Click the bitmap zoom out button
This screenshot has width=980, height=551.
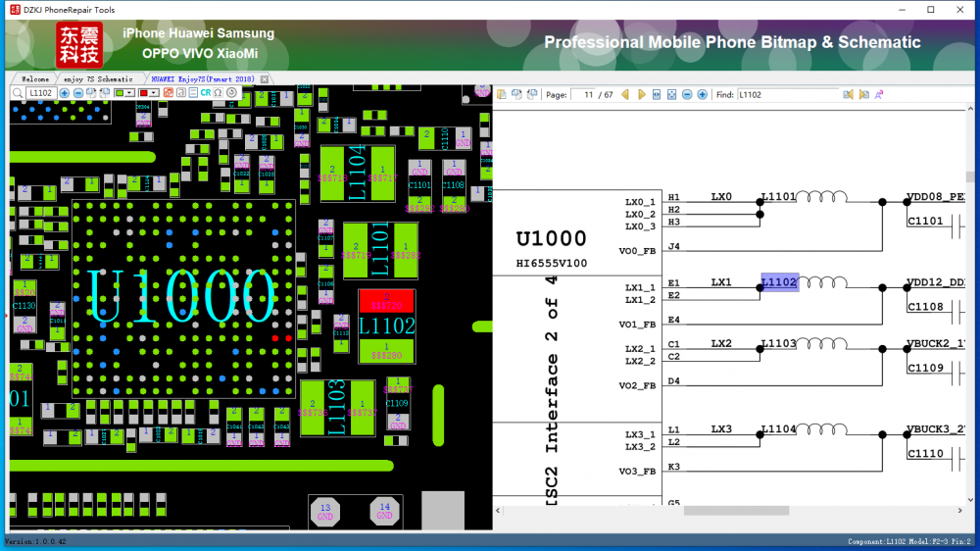(77, 93)
